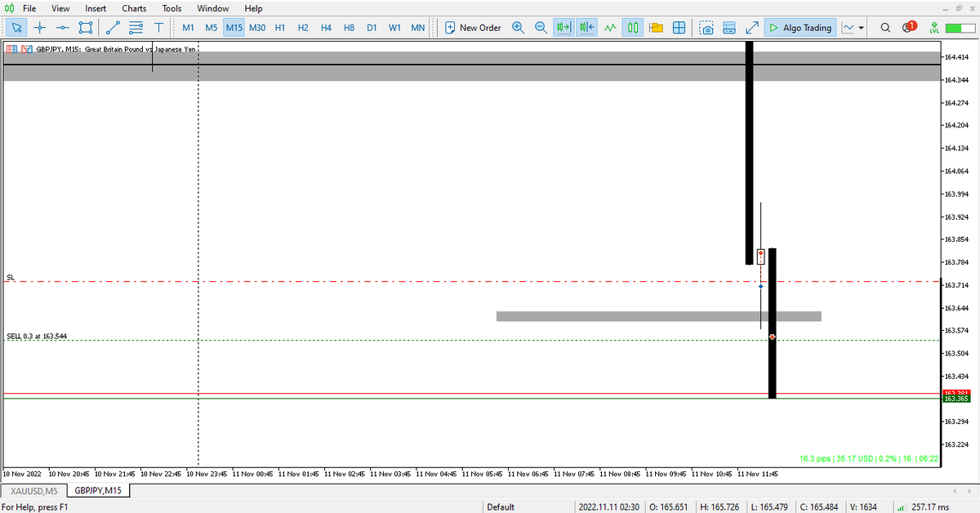Viewport: 980px width, 513px height.
Task: Open the Tools menu
Action: coord(171,8)
